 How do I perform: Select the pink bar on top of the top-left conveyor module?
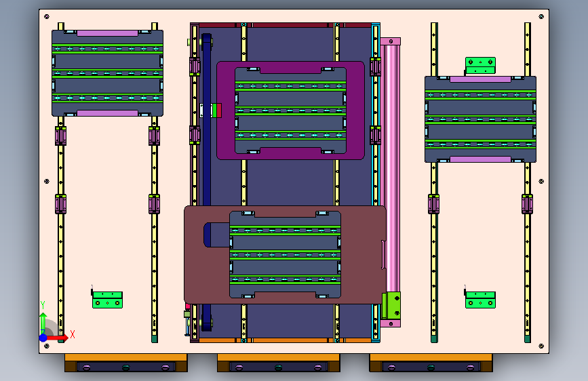point(107,33)
